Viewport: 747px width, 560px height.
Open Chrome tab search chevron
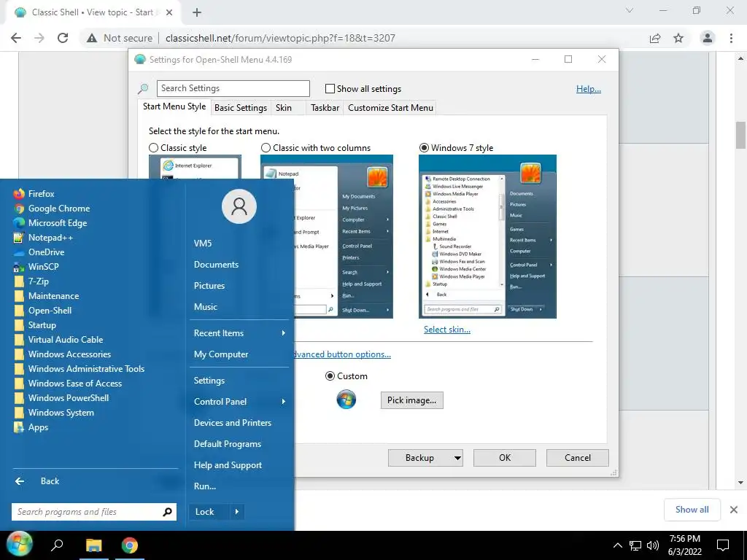point(630,10)
